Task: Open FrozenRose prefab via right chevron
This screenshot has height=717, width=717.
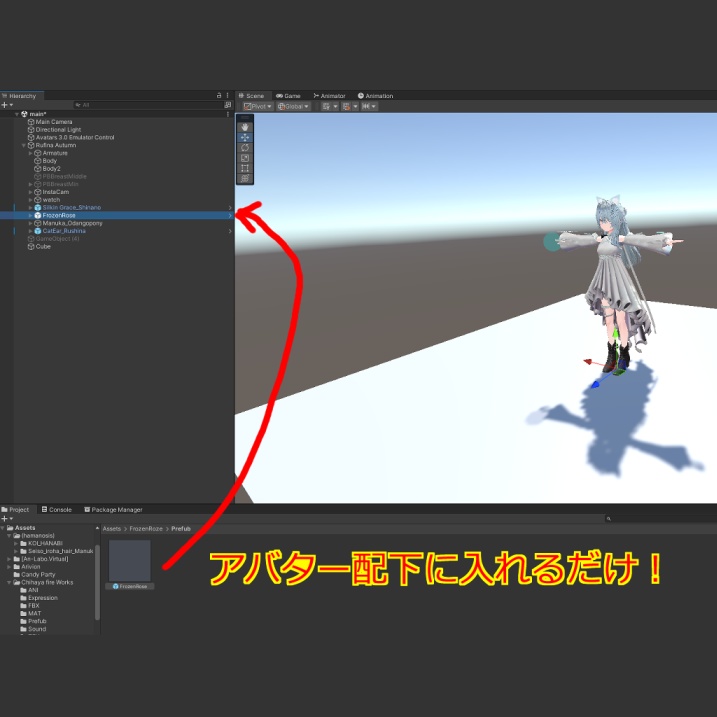Action: pyautogui.click(x=230, y=215)
